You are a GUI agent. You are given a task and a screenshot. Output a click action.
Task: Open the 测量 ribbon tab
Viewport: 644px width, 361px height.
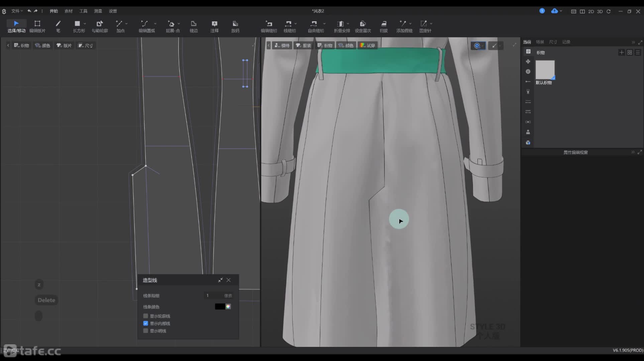98,11
